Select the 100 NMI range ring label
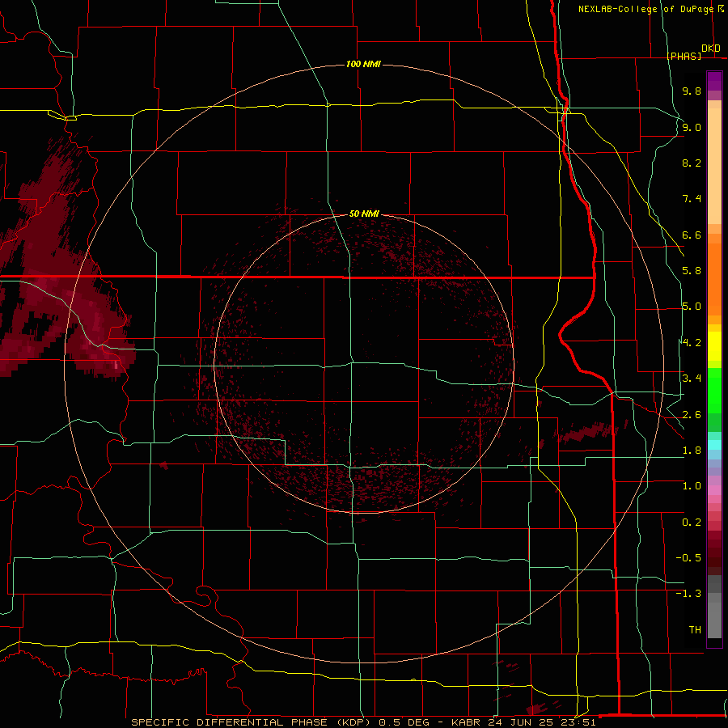The image size is (728, 728). (363, 64)
